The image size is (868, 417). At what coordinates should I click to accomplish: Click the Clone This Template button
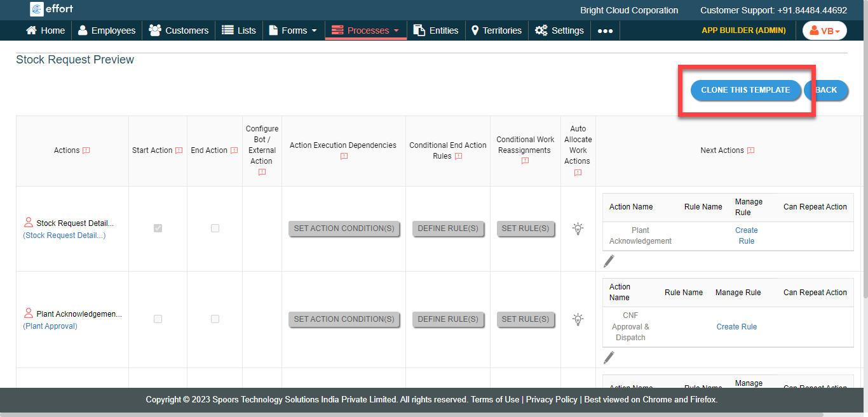click(x=745, y=90)
